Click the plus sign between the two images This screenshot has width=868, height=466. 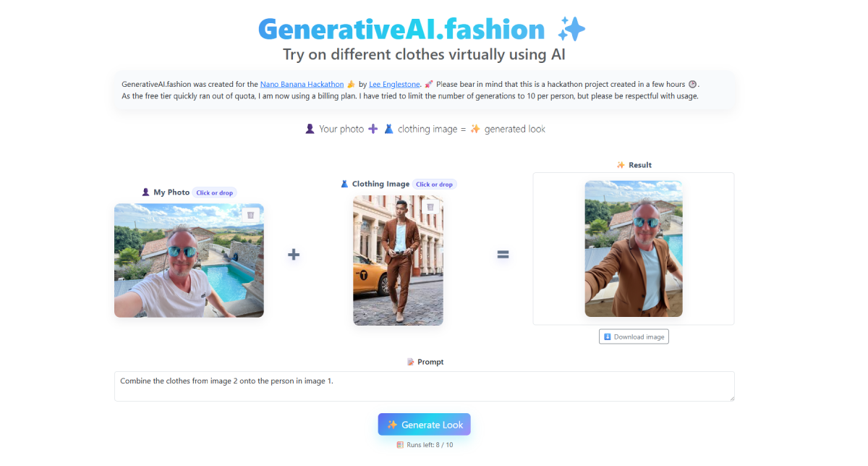294,255
